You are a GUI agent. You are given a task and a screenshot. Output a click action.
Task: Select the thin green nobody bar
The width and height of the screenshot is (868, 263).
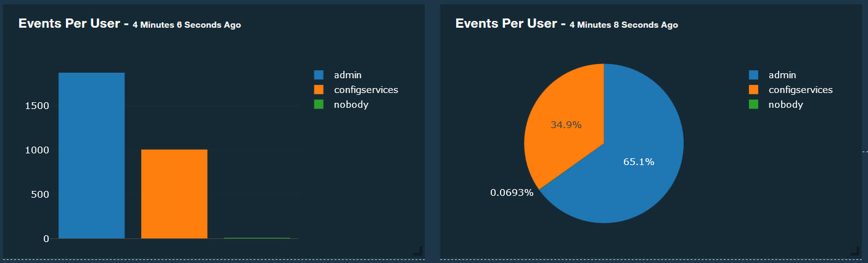pos(257,238)
